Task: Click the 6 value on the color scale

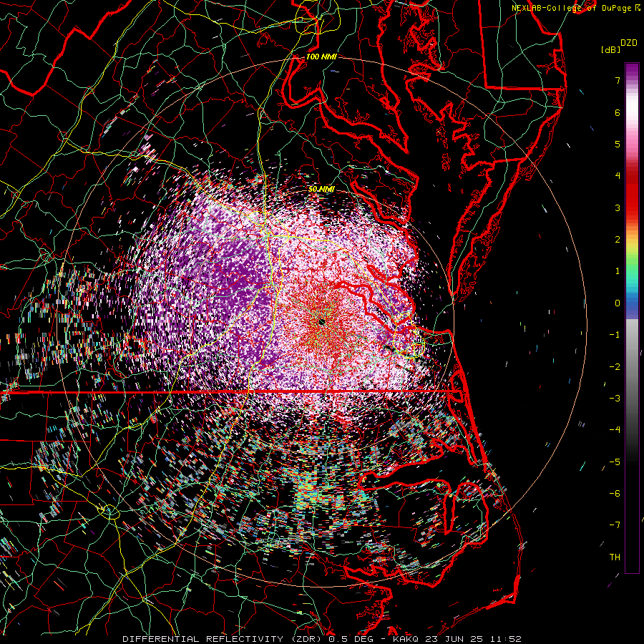Action: (x=618, y=112)
